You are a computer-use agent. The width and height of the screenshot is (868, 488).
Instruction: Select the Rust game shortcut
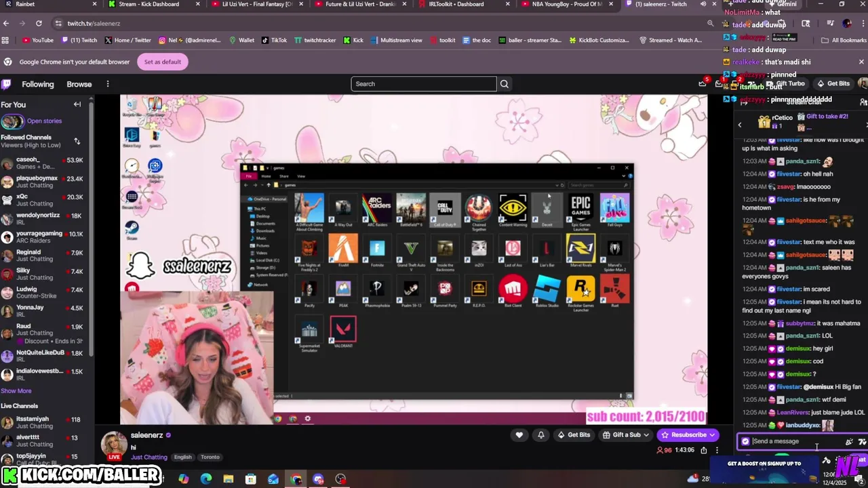614,291
